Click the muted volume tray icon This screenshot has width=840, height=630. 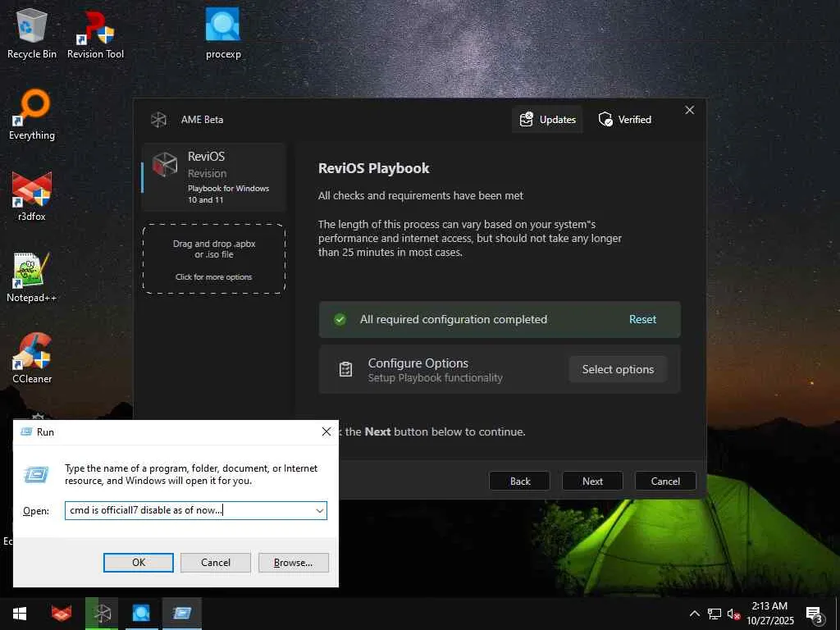click(x=734, y=614)
